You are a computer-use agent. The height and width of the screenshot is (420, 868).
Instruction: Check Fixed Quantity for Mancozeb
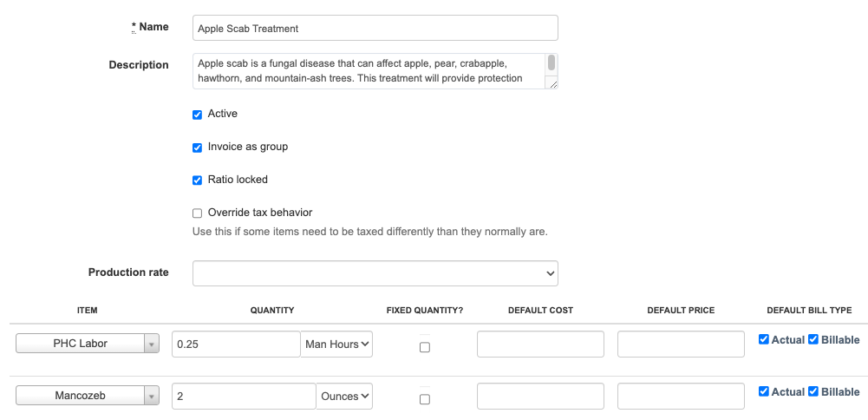425,399
